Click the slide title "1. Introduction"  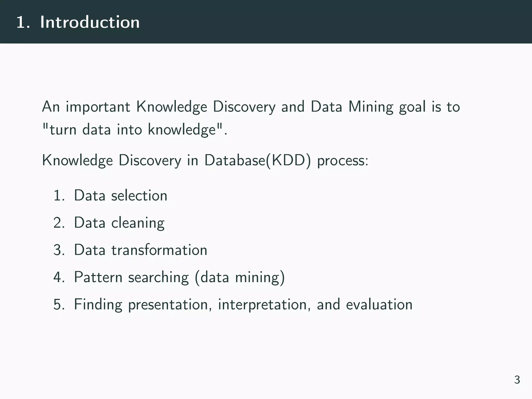[x=78, y=22]
